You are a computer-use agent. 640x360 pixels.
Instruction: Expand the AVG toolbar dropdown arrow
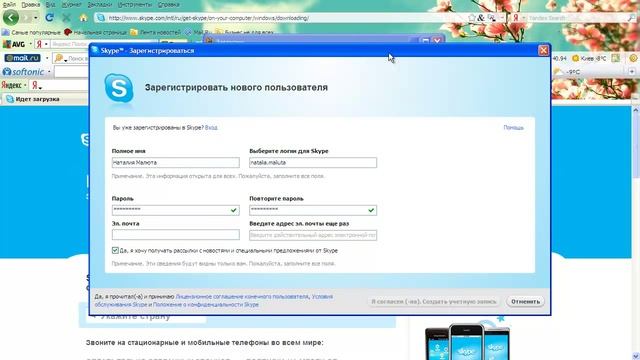(x=30, y=44)
